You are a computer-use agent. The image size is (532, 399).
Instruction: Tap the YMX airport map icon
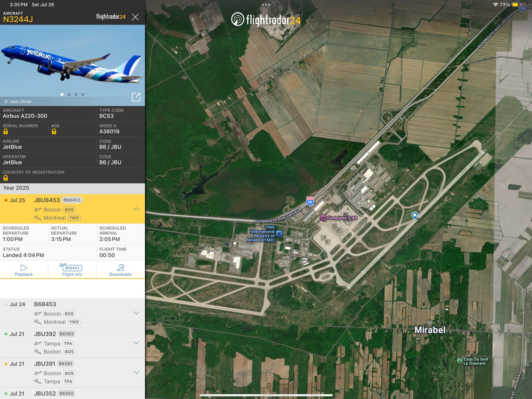(279, 234)
